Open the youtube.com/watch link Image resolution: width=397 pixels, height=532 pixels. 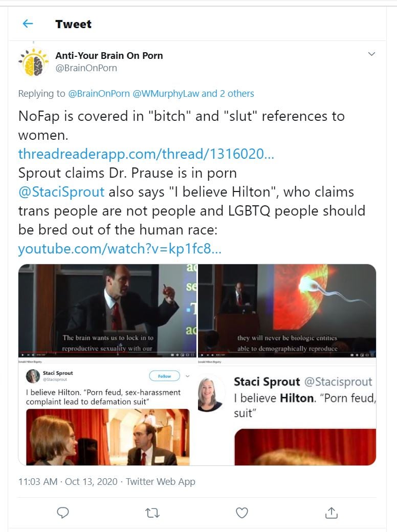[120, 249]
